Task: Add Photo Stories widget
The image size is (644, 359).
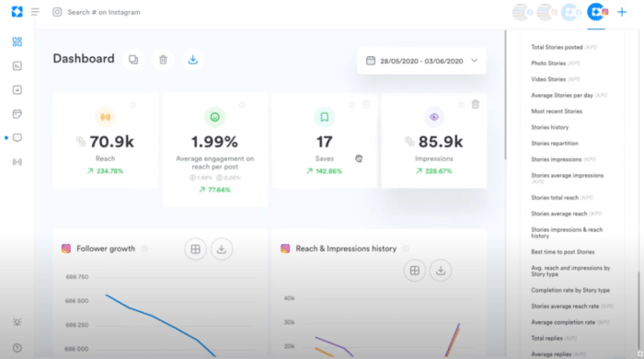Action: tap(556, 64)
